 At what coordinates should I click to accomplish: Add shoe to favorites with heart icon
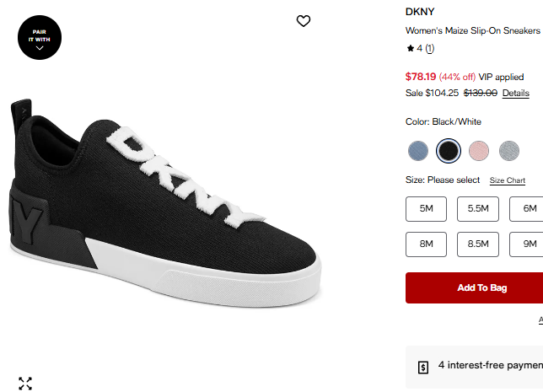[304, 21]
